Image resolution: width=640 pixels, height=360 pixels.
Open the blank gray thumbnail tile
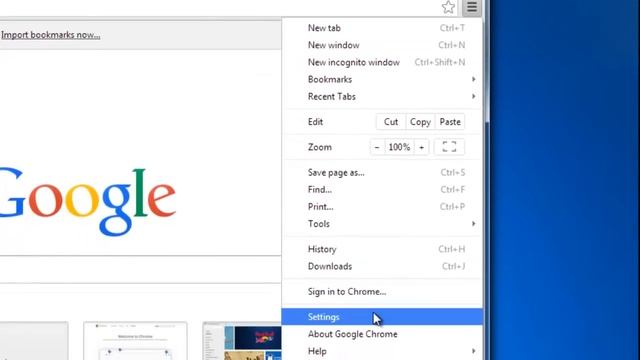(x=34, y=341)
